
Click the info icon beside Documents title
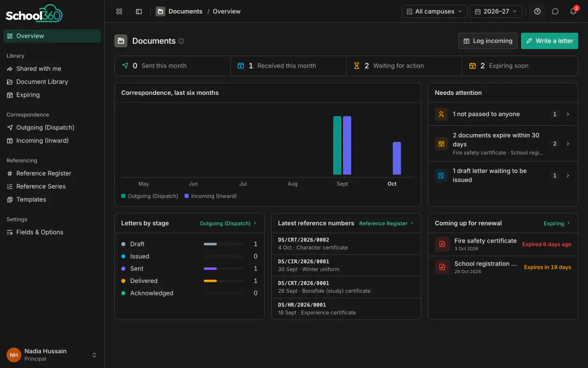(181, 41)
